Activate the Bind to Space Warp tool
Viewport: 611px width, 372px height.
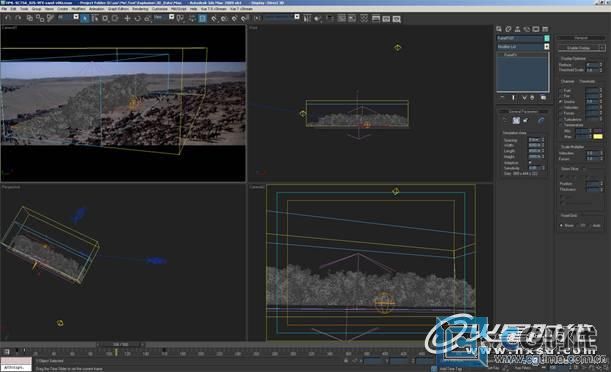pyautogui.click(x=50, y=18)
